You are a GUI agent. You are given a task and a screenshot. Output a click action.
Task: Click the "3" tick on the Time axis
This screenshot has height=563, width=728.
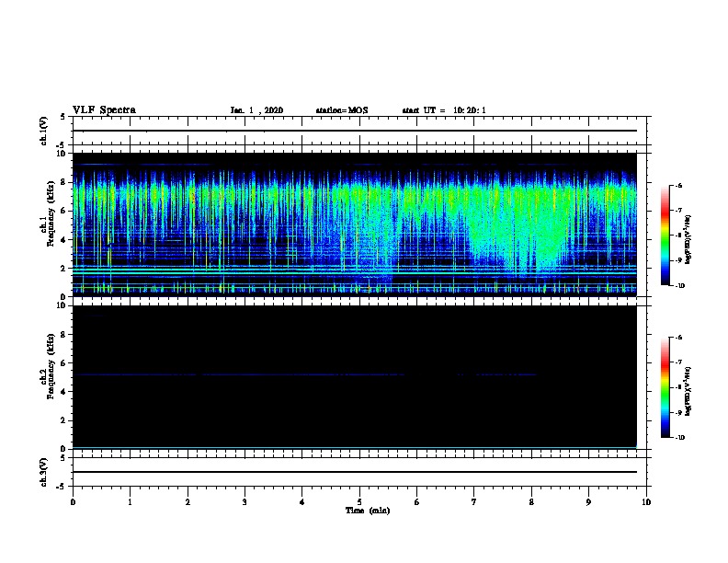(x=245, y=501)
